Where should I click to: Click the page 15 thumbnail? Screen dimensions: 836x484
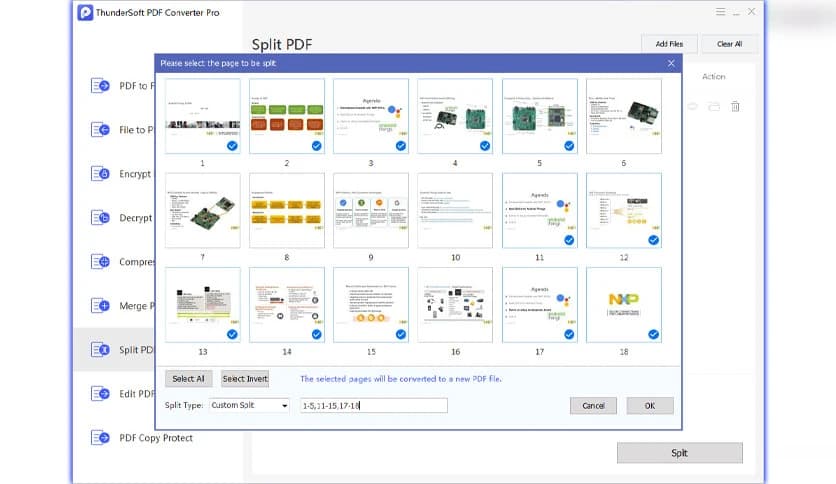point(371,305)
